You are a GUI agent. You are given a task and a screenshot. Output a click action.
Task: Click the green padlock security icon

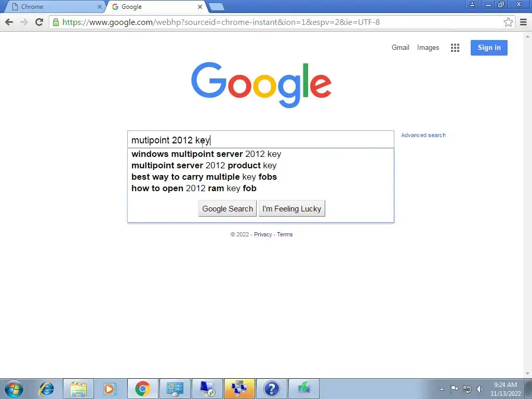[x=56, y=22]
